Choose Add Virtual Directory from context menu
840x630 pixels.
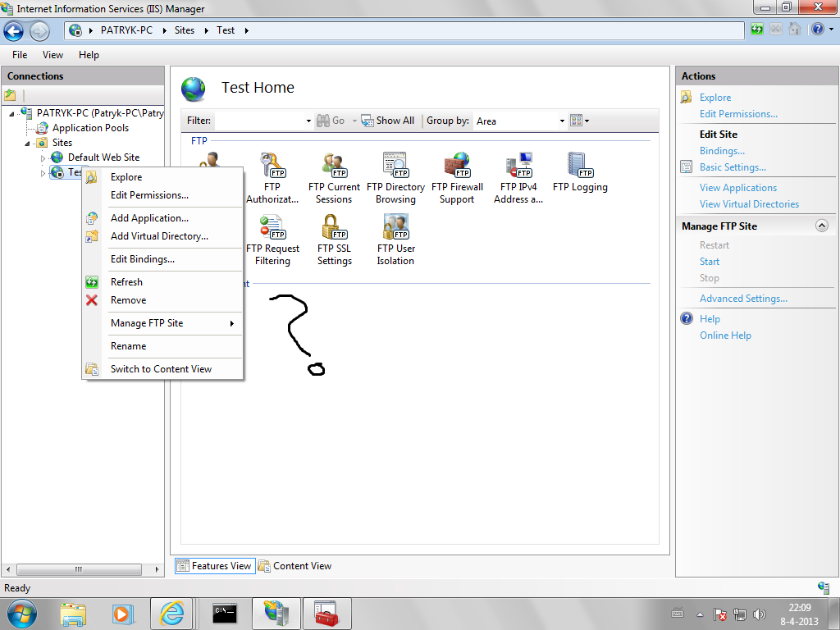[163, 236]
